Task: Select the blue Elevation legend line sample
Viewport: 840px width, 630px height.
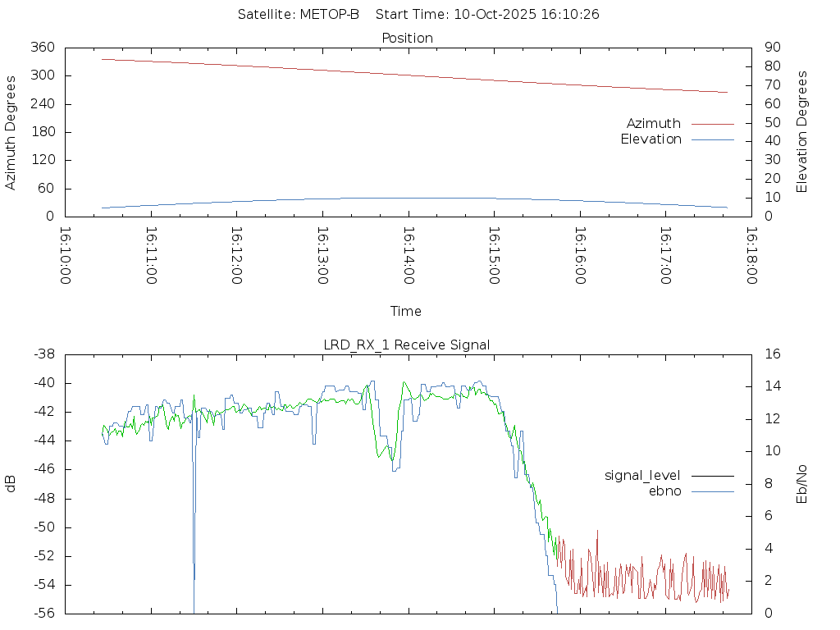Action: pos(712,139)
